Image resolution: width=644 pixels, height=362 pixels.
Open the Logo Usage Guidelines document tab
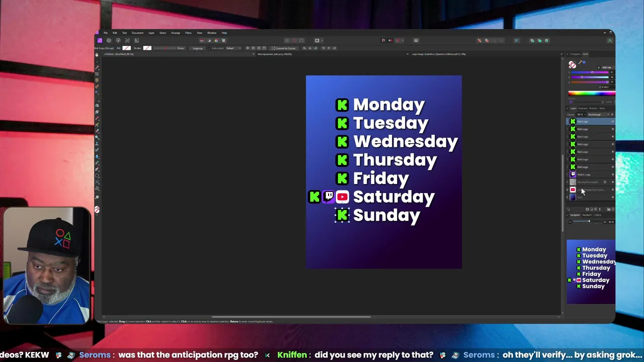pos(439,54)
